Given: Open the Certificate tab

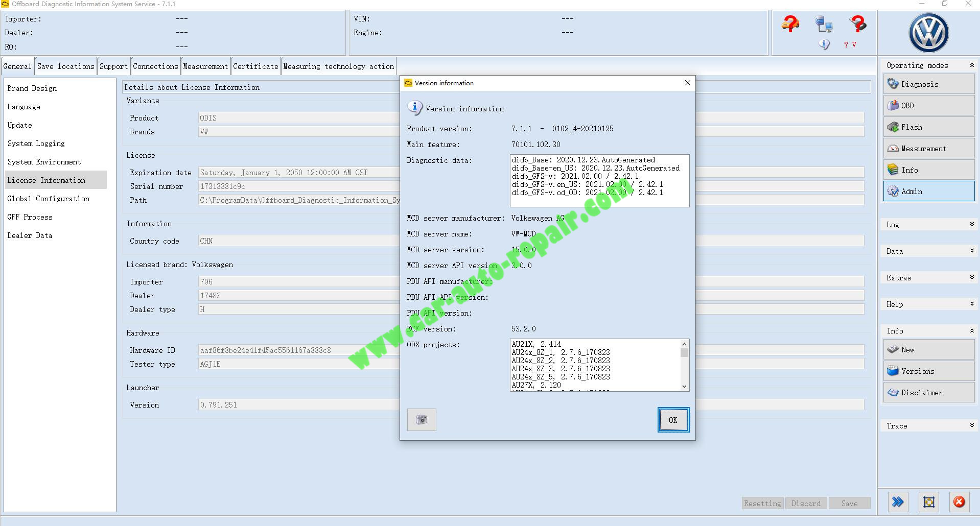Looking at the screenshot, I should pyautogui.click(x=255, y=66).
